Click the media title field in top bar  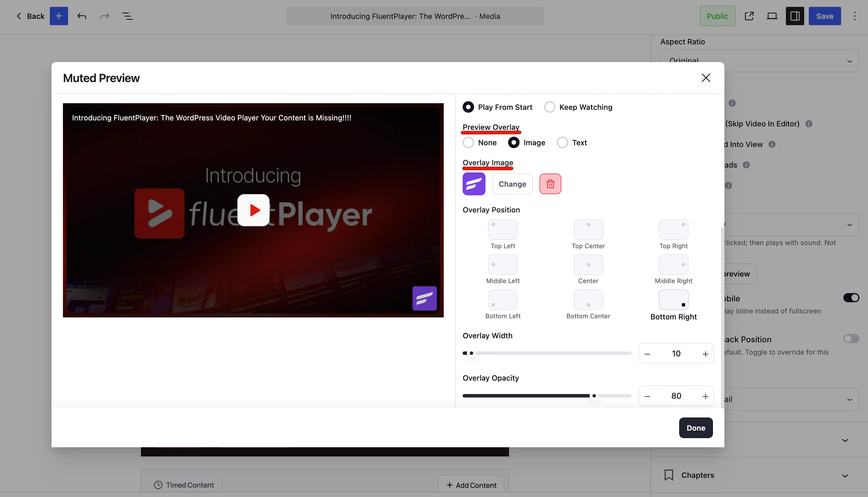pos(415,16)
